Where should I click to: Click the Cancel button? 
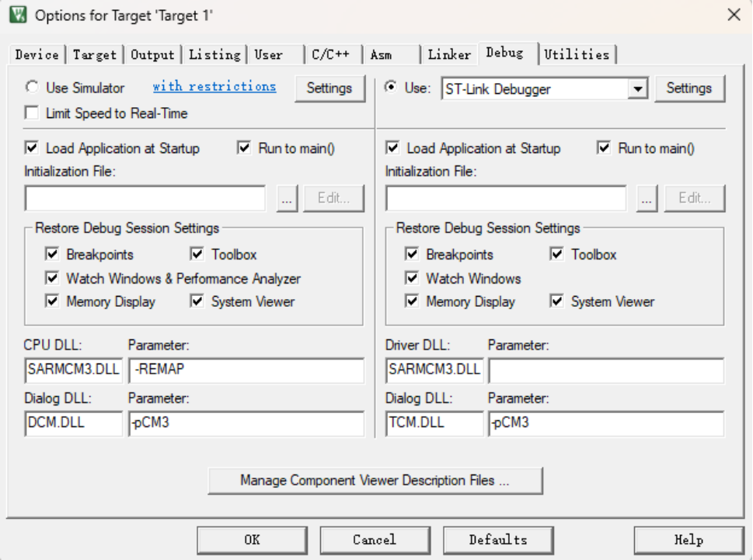(x=375, y=541)
